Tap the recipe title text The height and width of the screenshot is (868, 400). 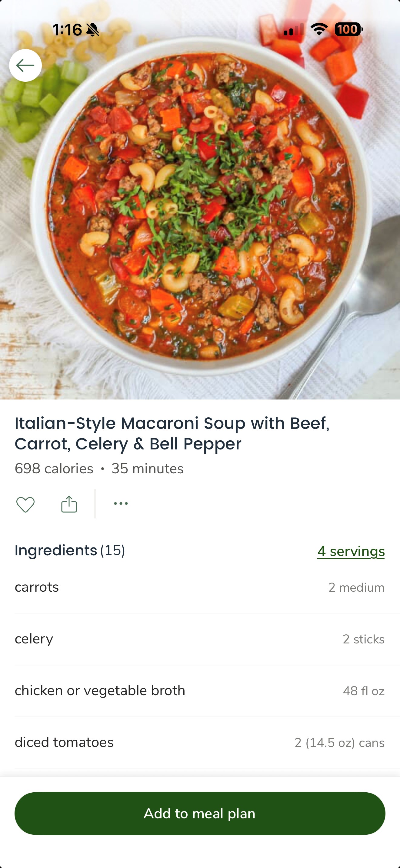click(x=172, y=433)
